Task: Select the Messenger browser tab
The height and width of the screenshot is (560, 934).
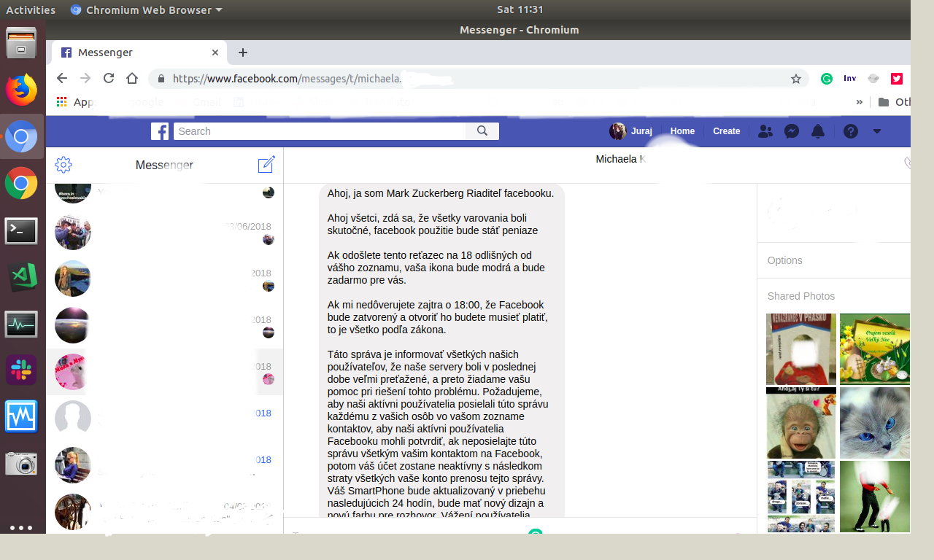Action: pyautogui.click(x=139, y=52)
